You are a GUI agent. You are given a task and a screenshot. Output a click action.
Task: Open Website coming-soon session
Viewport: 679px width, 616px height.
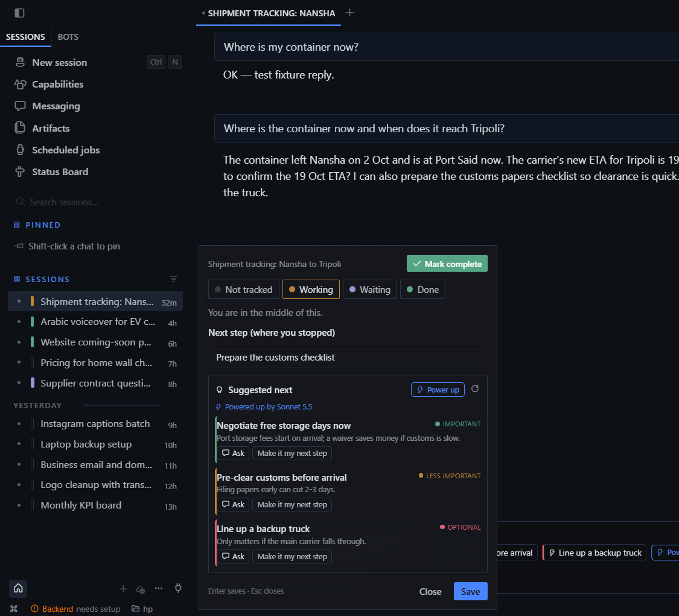pos(95,342)
